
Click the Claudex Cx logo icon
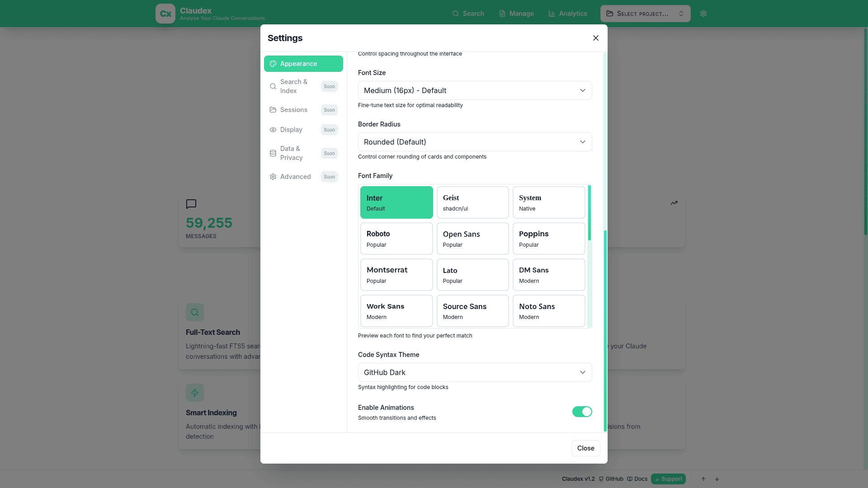(x=165, y=14)
